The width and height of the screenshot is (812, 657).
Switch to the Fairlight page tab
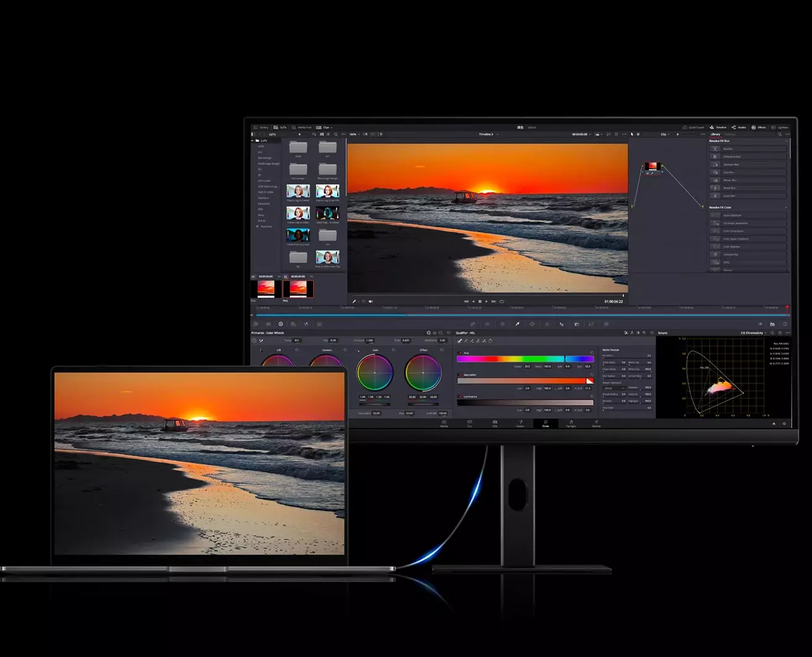point(571,424)
